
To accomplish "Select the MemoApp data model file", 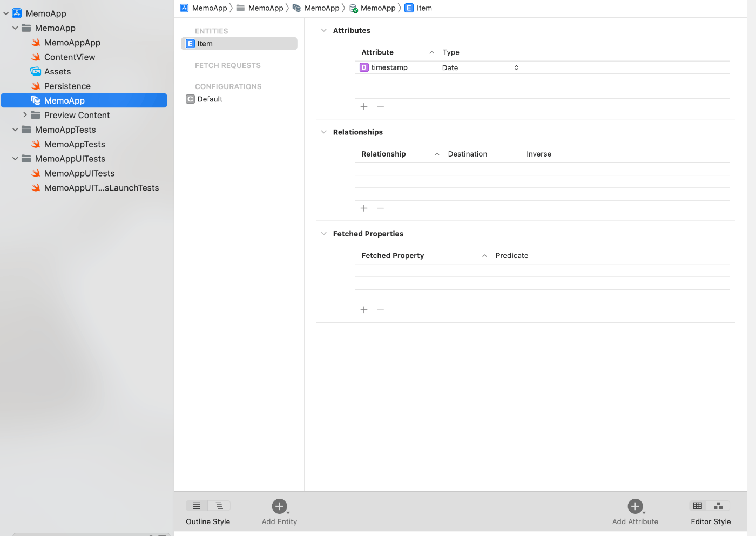I will click(x=84, y=100).
